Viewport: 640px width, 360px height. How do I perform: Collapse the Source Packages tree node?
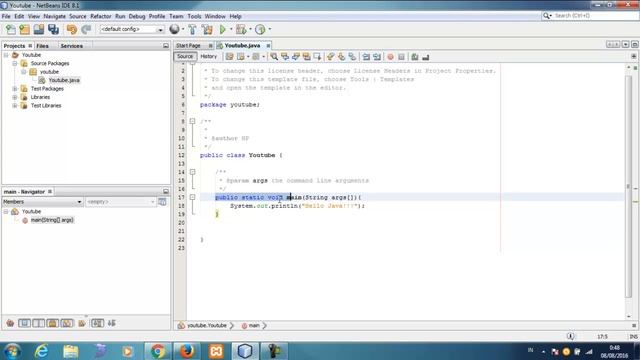15,63
